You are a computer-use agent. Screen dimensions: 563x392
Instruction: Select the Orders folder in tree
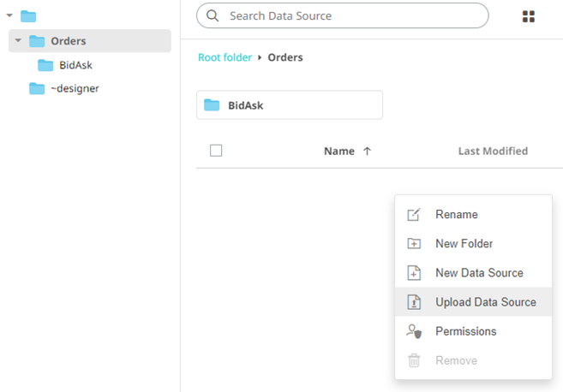68,40
